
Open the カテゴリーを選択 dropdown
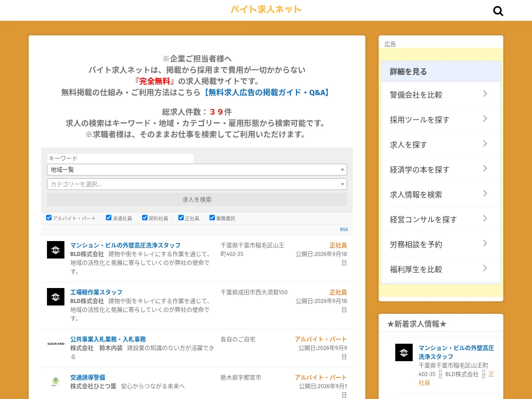[197, 184]
